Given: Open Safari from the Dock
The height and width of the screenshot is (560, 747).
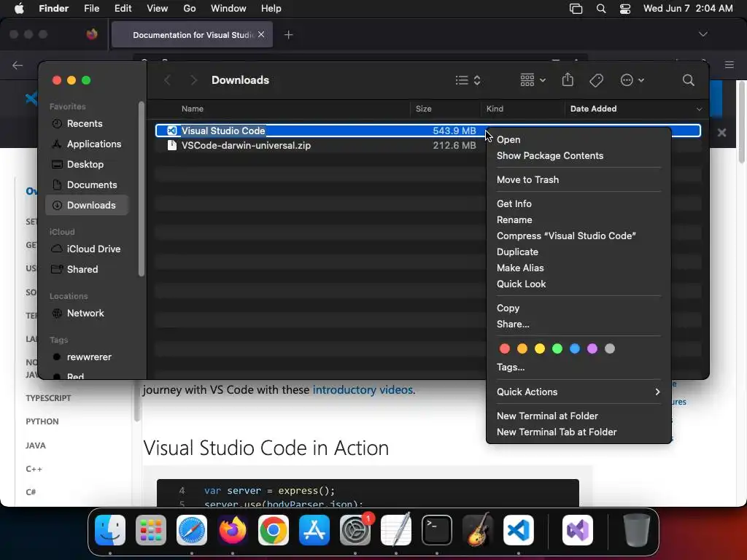Looking at the screenshot, I should (192, 530).
